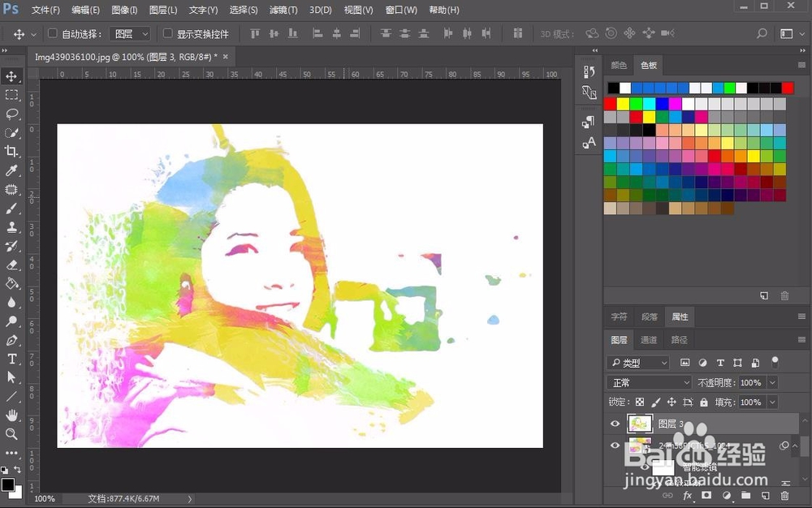The image size is (812, 508).
Task: Open the Move tool preset picker arrow
Action: (33, 35)
